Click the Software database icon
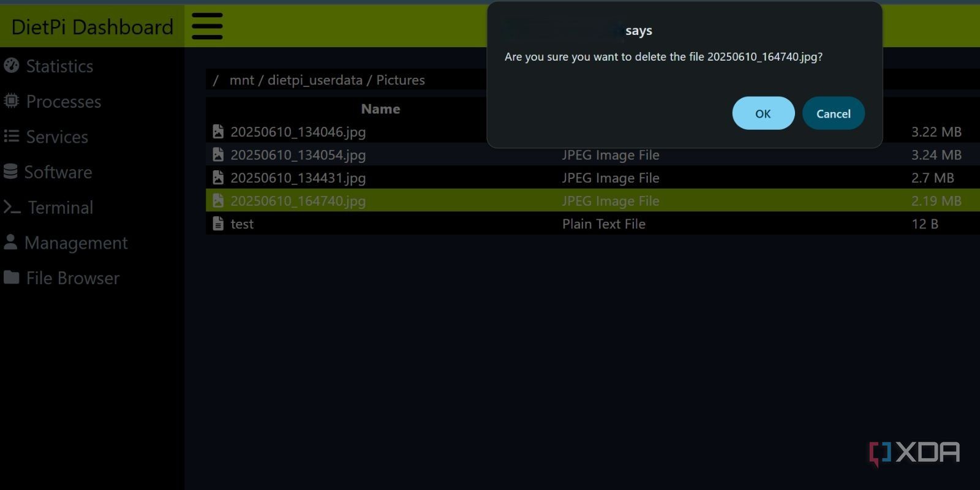This screenshot has width=980, height=490. pos(10,171)
